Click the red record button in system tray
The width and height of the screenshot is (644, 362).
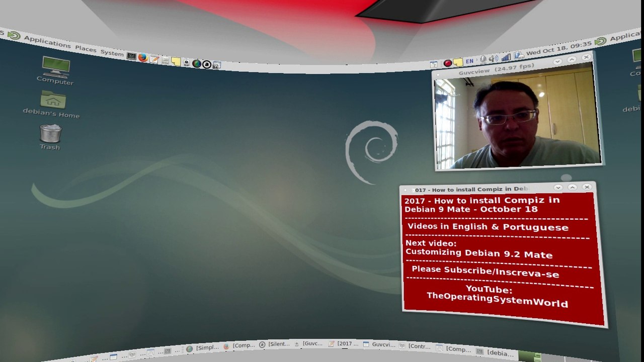[447, 63]
